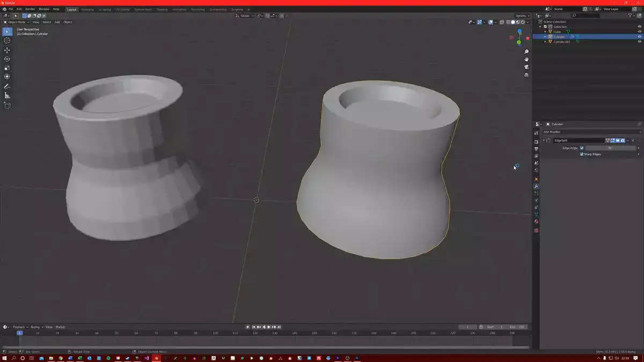This screenshot has width=644, height=362.
Task: Select the Select Box tool
Action: pyautogui.click(x=7, y=32)
